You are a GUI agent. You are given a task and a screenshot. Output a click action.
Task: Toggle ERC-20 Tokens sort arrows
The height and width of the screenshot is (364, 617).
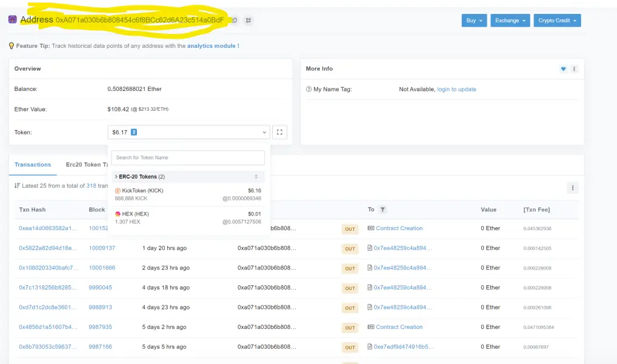[256, 176]
